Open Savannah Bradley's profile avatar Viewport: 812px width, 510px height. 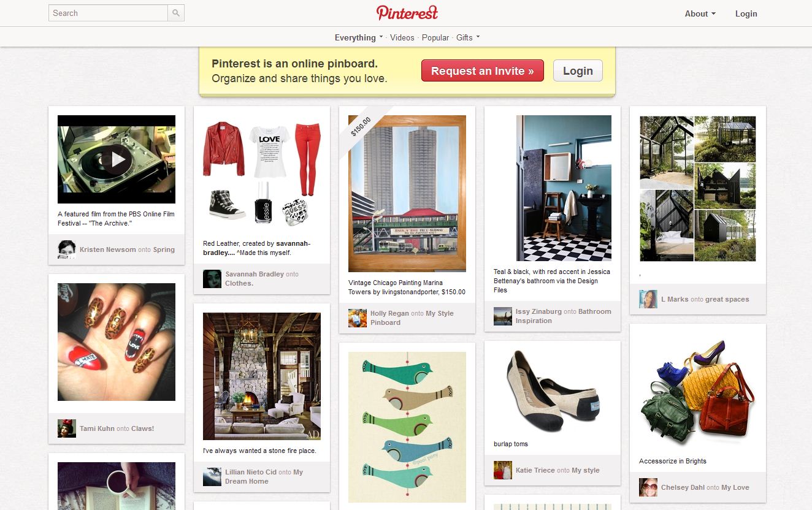pyautogui.click(x=212, y=279)
